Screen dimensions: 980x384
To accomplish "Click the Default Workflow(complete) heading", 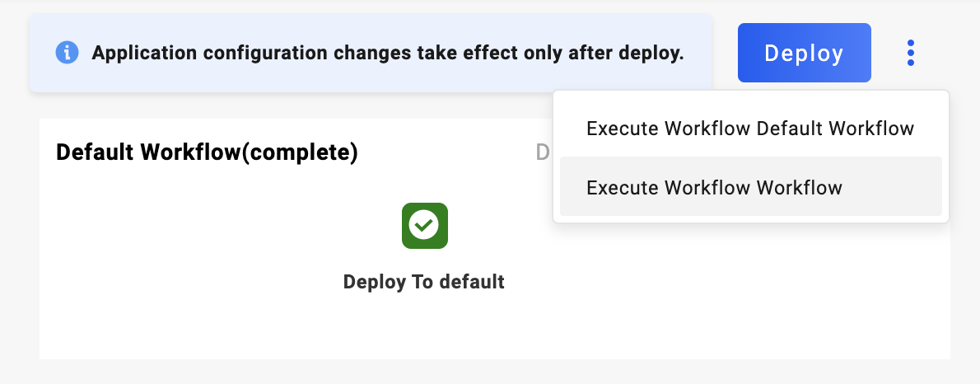I will (x=207, y=152).
